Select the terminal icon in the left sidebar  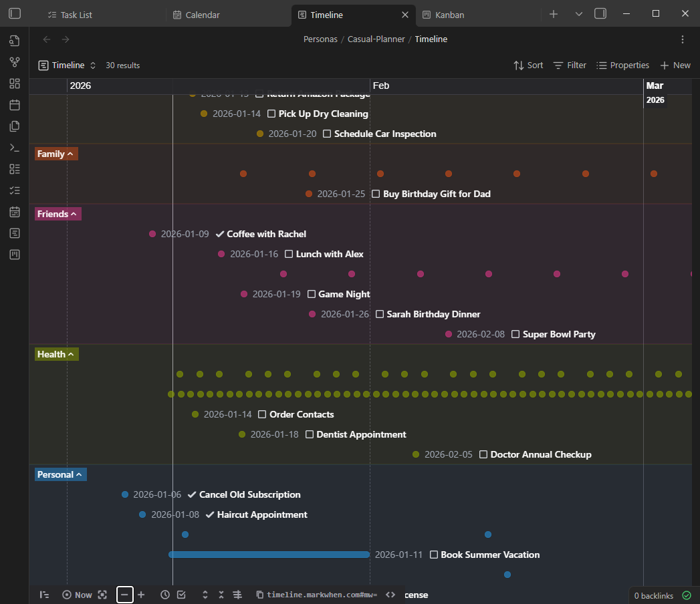coord(15,147)
